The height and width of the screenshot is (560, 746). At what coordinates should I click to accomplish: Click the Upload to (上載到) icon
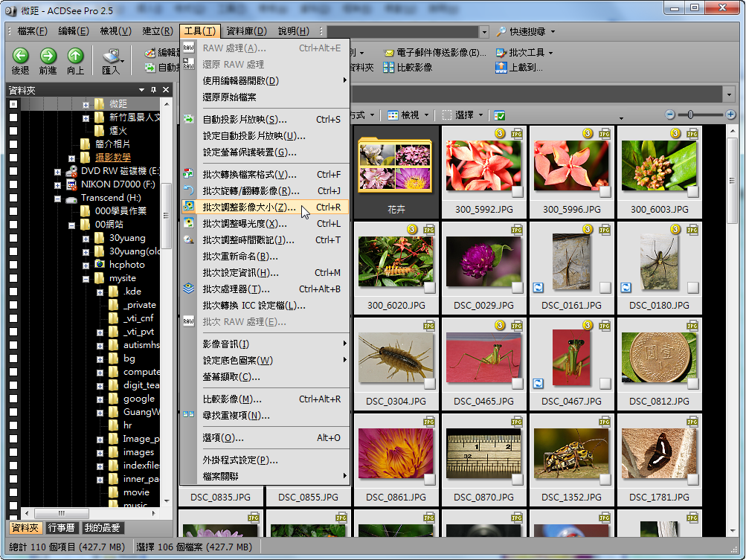click(x=501, y=68)
